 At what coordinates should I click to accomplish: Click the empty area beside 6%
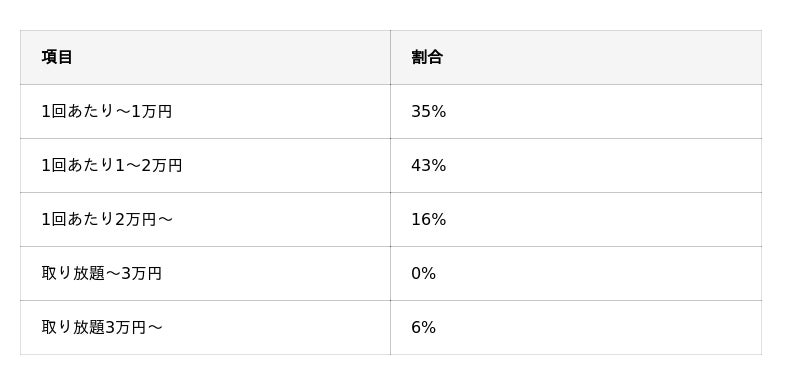(597, 327)
